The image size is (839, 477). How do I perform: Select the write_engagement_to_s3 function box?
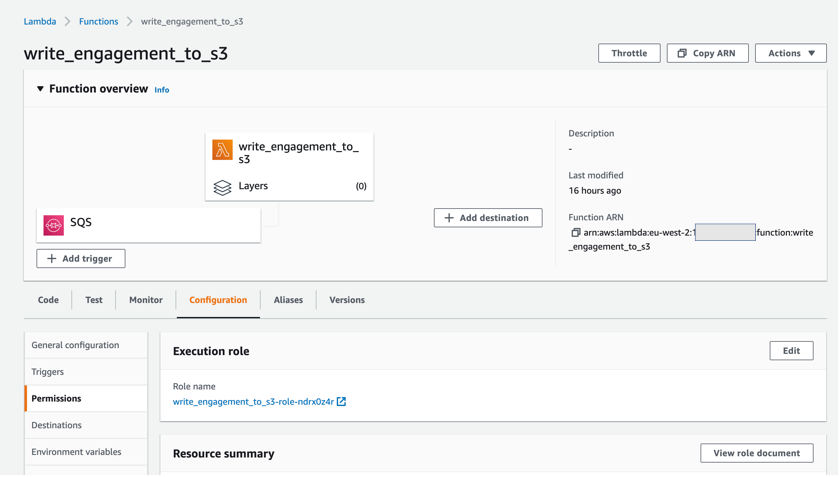click(289, 166)
